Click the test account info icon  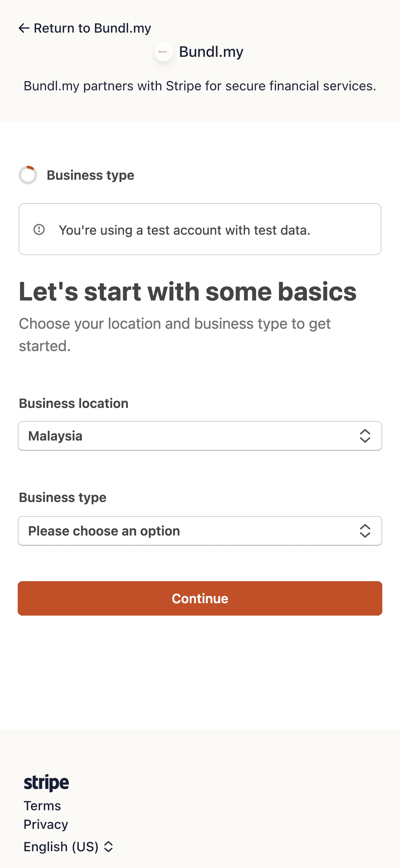pyautogui.click(x=39, y=230)
